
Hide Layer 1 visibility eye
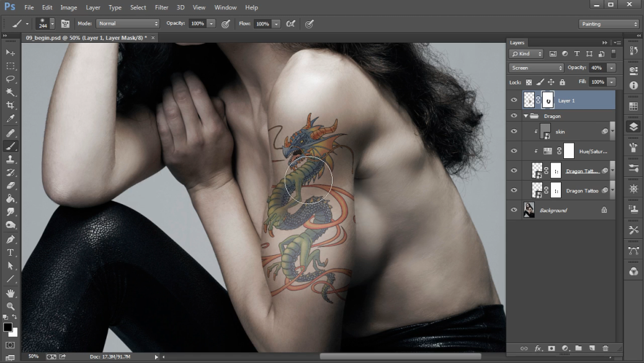(x=514, y=100)
